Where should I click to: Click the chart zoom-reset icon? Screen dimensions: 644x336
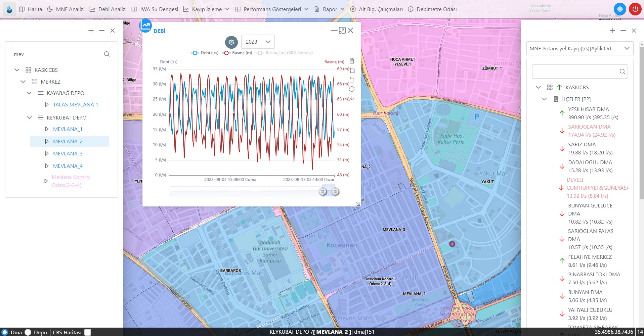point(352,80)
